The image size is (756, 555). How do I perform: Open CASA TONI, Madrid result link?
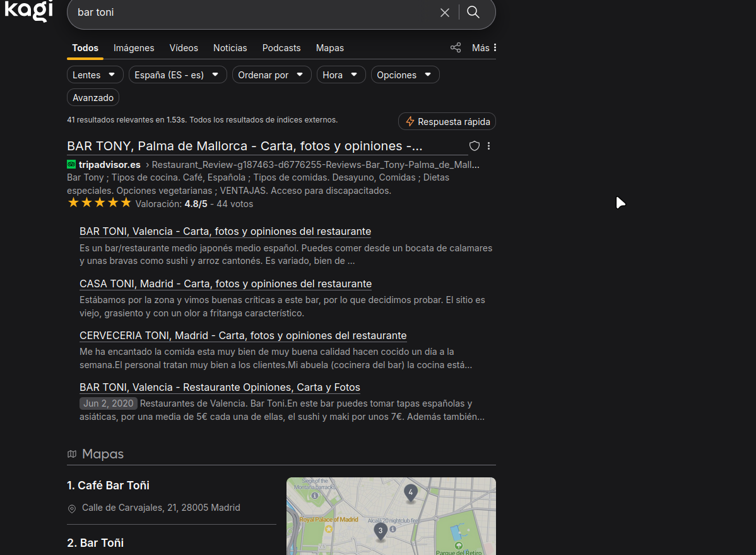point(226,283)
